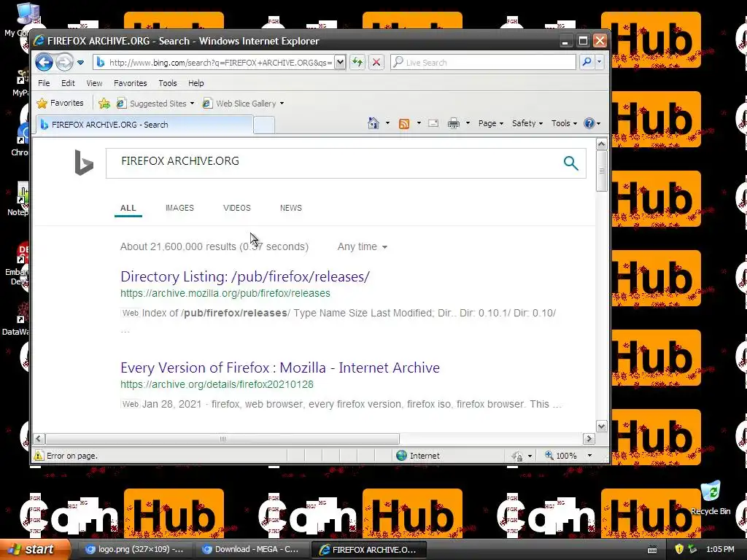Click the IE Forward arrow button
Screen dimensions: 747x560
pyautogui.click(x=64, y=63)
